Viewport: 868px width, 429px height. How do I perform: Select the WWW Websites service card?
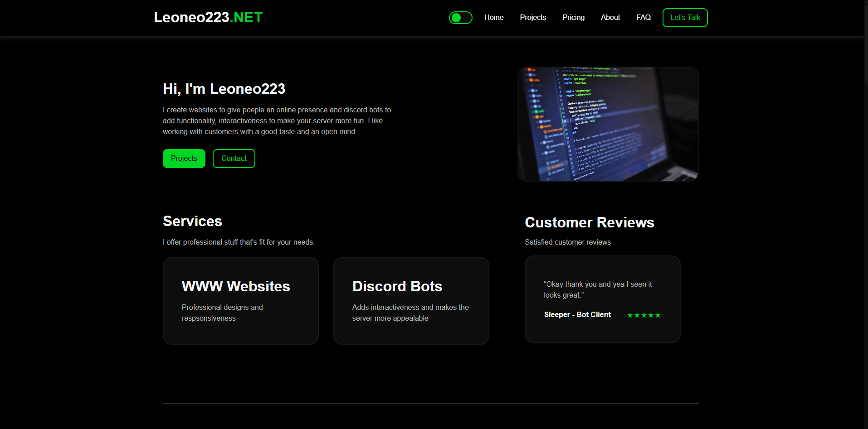240,301
